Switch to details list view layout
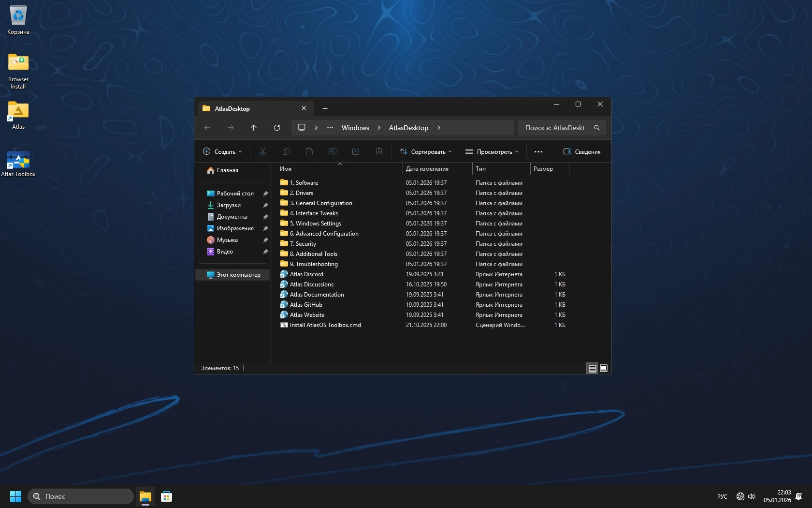The width and height of the screenshot is (812, 508). click(592, 369)
